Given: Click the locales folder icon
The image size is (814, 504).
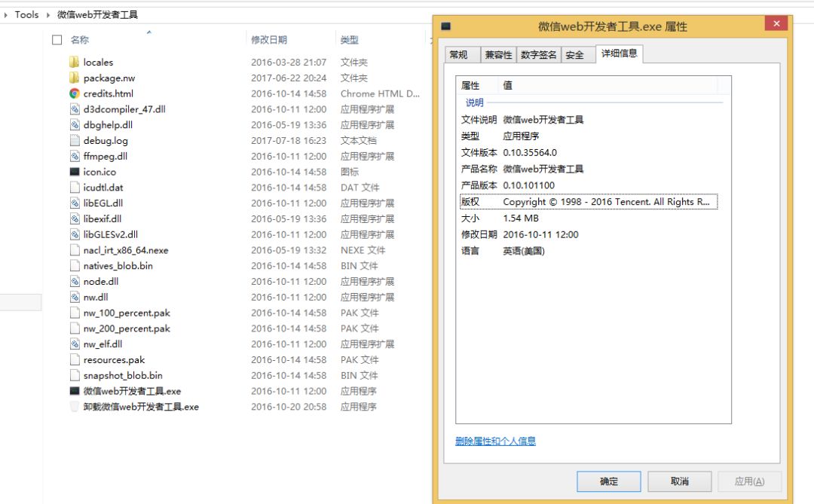Looking at the screenshot, I should pyautogui.click(x=74, y=63).
